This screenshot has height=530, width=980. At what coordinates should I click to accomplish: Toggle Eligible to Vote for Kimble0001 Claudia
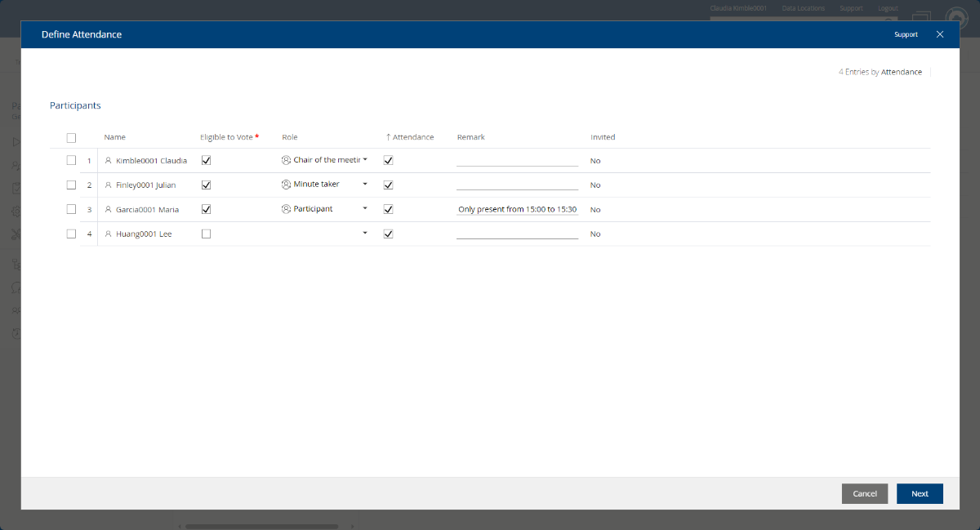pyautogui.click(x=206, y=160)
